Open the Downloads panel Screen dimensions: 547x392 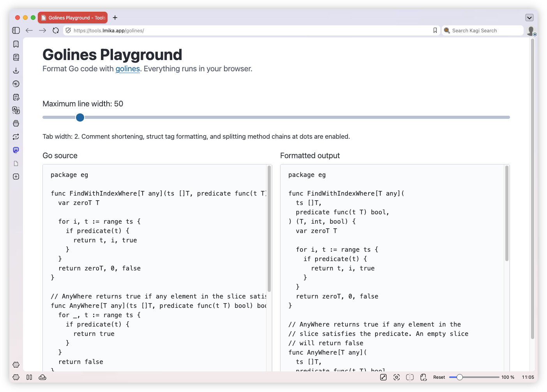tap(16, 71)
